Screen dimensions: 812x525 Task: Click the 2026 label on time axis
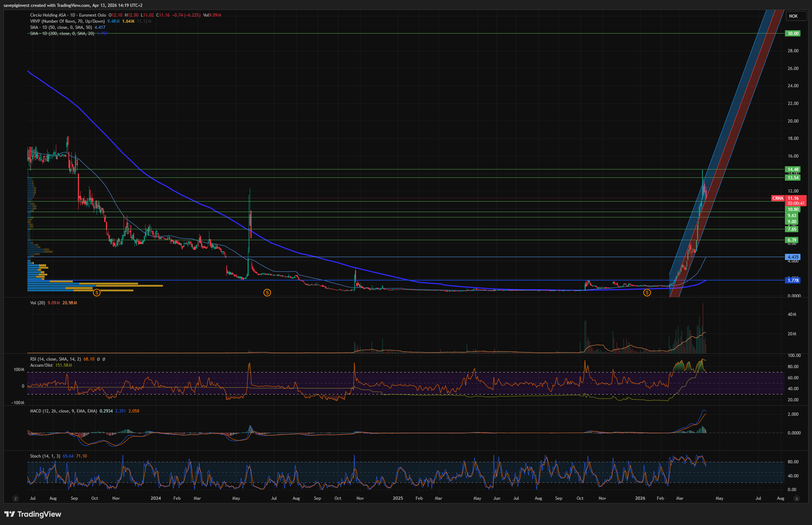[640, 498]
